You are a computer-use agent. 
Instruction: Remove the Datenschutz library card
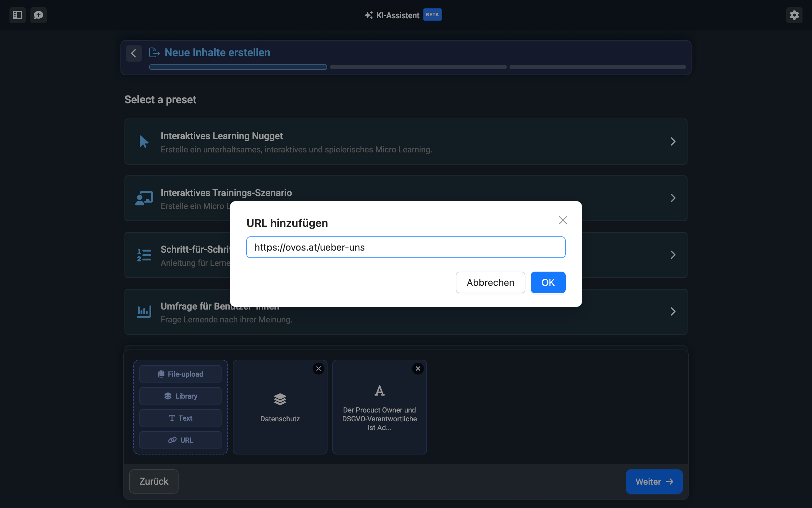coord(318,368)
